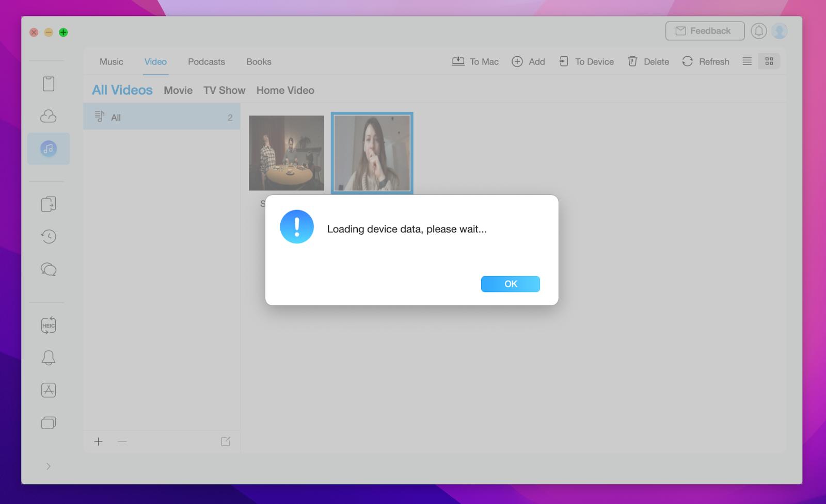The image size is (826, 504).
Task: Open the backup history clock icon
Action: pos(49,237)
